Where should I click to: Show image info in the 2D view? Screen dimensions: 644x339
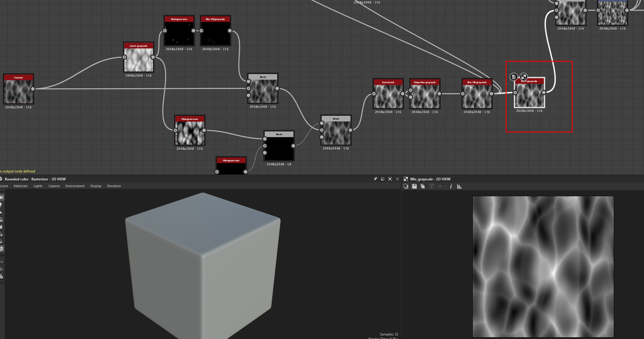pos(451,186)
